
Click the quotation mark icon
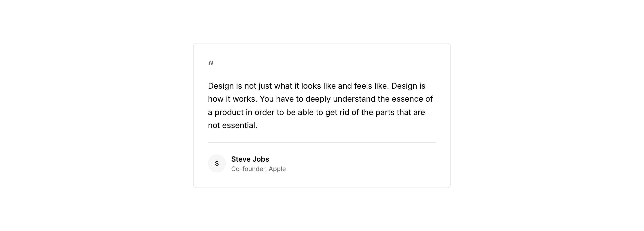pos(211,63)
